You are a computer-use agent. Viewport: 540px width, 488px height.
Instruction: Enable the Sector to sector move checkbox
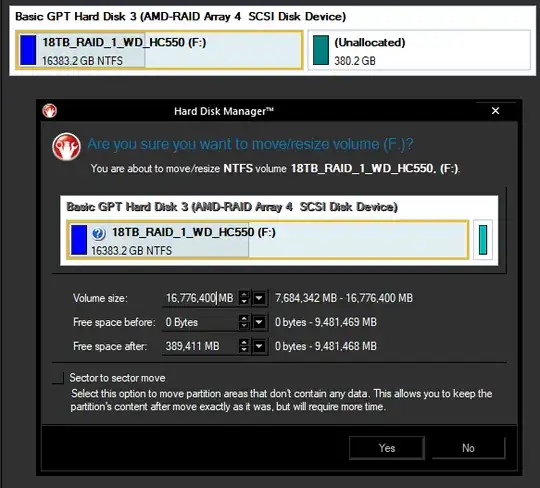(x=58, y=378)
